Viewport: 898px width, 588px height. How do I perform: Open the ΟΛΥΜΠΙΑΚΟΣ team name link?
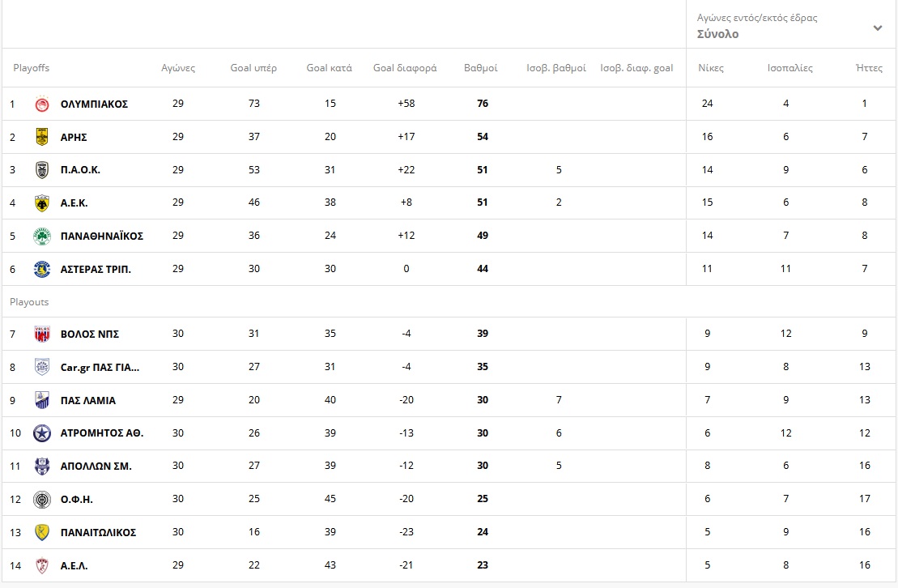click(x=94, y=104)
